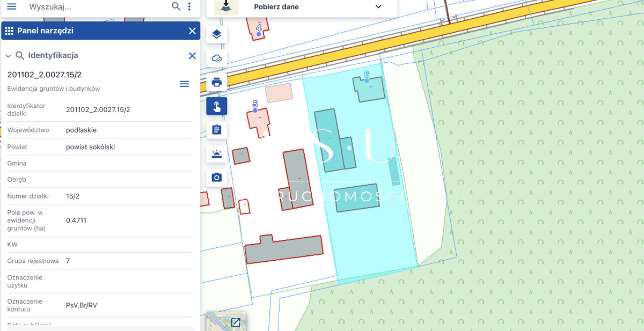Open the sunrise lighting tool
The width and height of the screenshot is (644, 331).
click(x=217, y=154)
